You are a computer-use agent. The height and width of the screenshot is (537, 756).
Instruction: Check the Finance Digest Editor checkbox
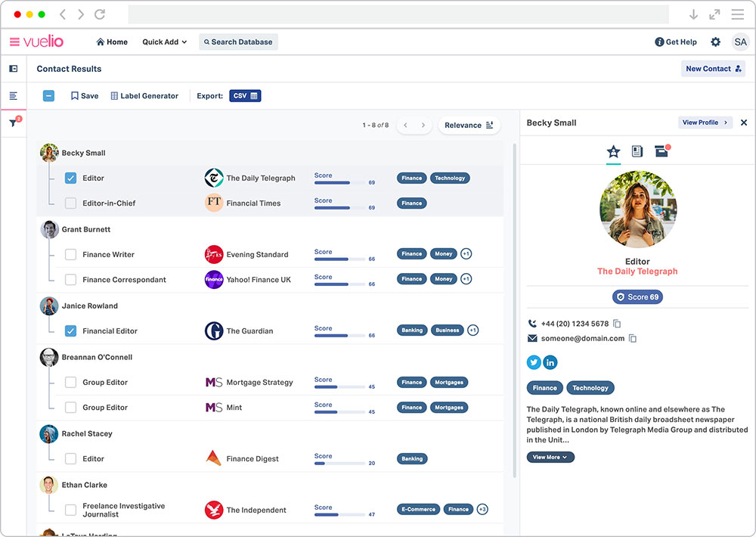pos(70,458)
